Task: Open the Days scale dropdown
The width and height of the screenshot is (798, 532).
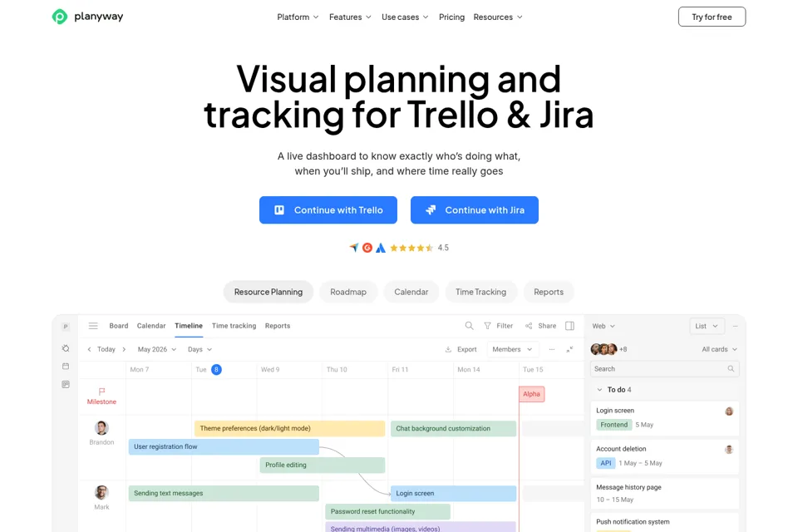Action: (199, 349)
